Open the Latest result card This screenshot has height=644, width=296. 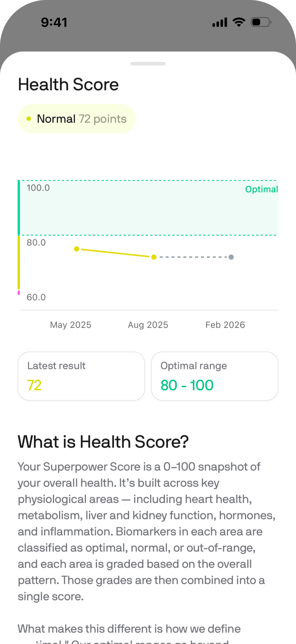[81, 376]
